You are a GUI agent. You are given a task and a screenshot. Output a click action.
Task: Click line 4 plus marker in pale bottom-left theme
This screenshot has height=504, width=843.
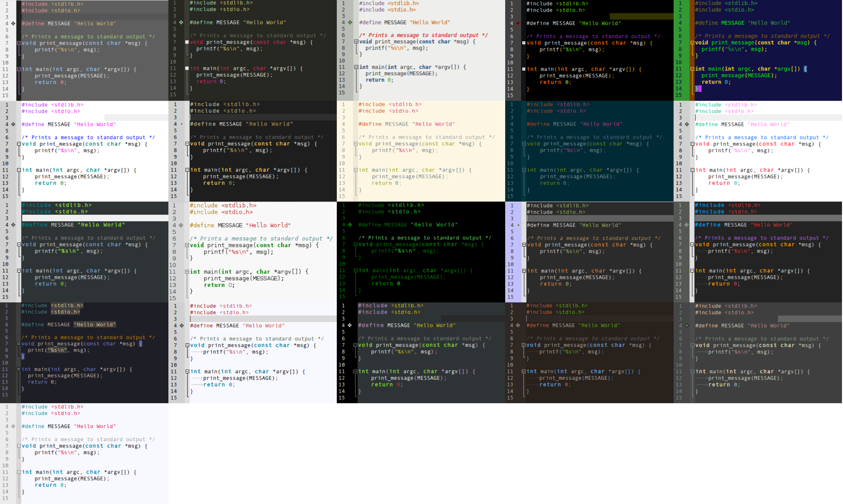pos(13,426)
